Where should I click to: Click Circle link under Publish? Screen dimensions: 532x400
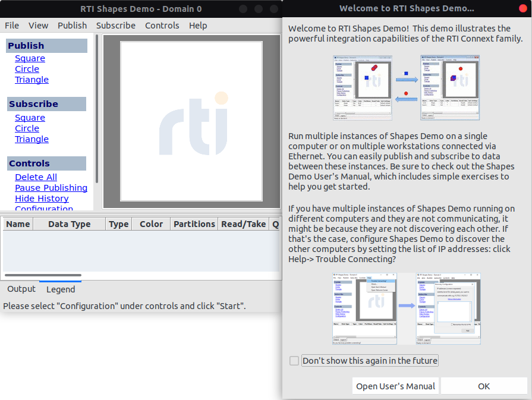[x=27, y=69]
